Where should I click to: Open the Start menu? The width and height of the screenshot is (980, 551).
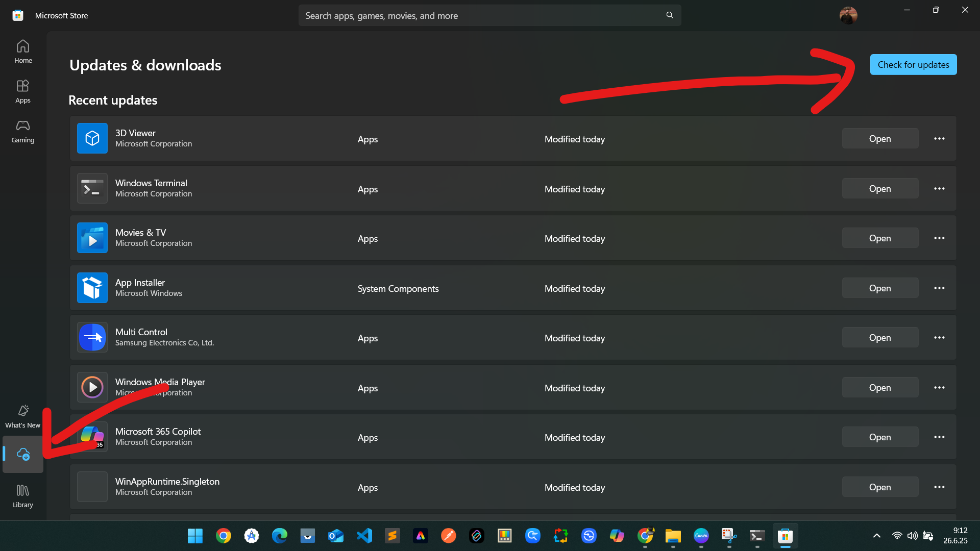coord(194,536)
